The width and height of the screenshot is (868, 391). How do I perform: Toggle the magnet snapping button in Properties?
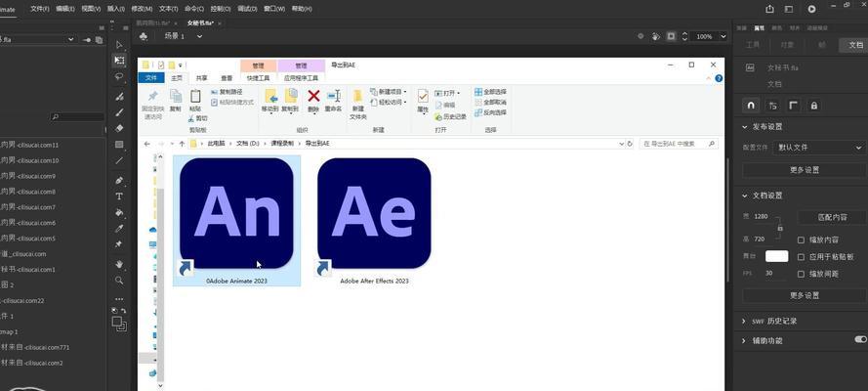click(751, 106)
